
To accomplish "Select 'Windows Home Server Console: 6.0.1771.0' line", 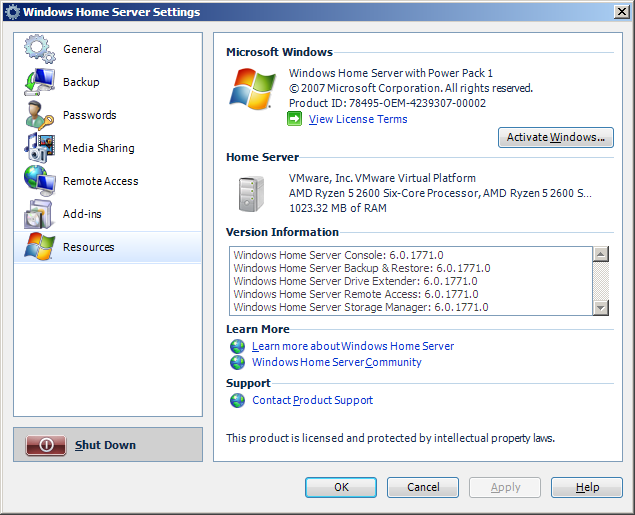I will pyautogui.click(x=338, y=255).
